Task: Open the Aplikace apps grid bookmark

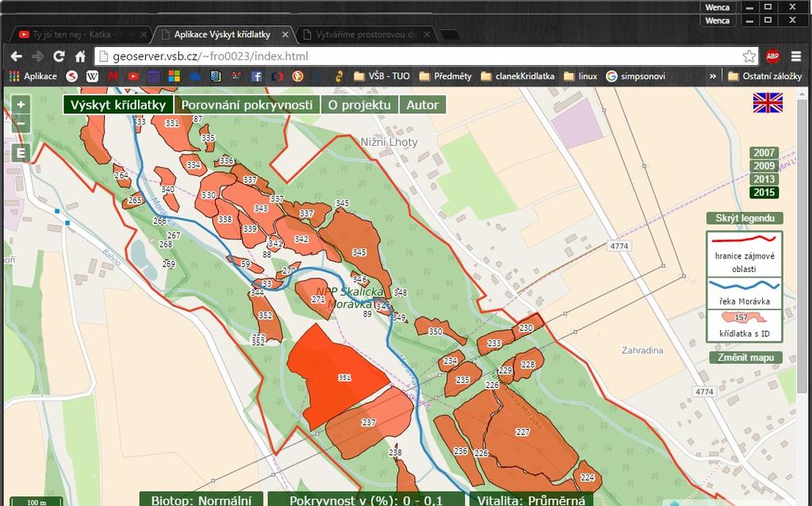Action: pos(33,76)
